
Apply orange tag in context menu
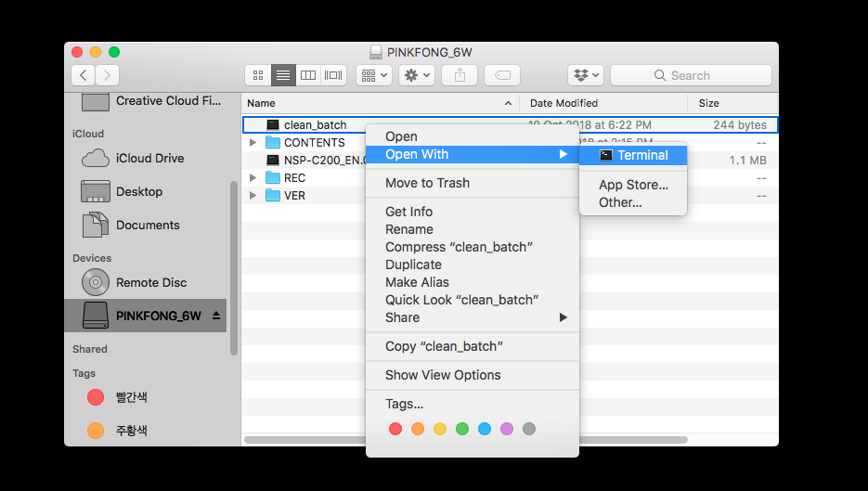(418, 429)
